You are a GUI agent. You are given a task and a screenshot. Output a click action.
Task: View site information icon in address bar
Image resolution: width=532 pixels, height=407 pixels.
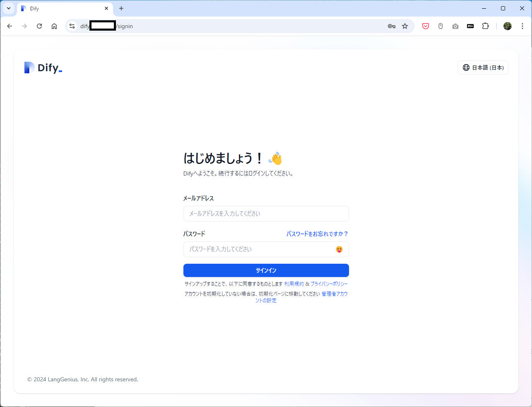[x=72, y=26]
